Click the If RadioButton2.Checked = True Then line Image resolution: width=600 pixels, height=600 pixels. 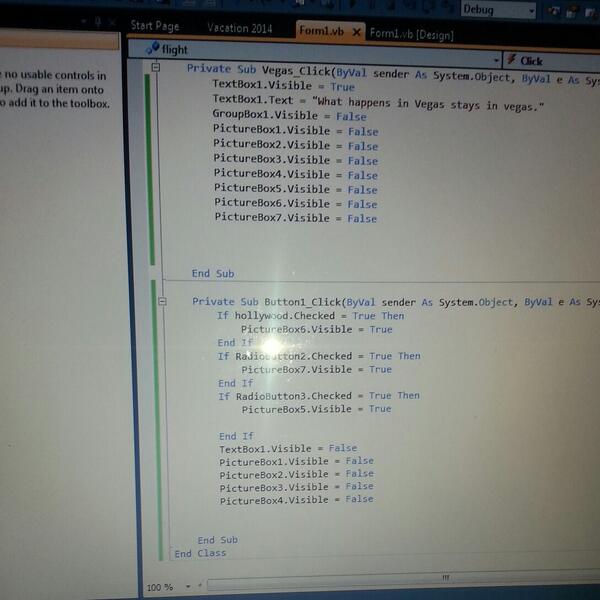click(x=319, y=356)
